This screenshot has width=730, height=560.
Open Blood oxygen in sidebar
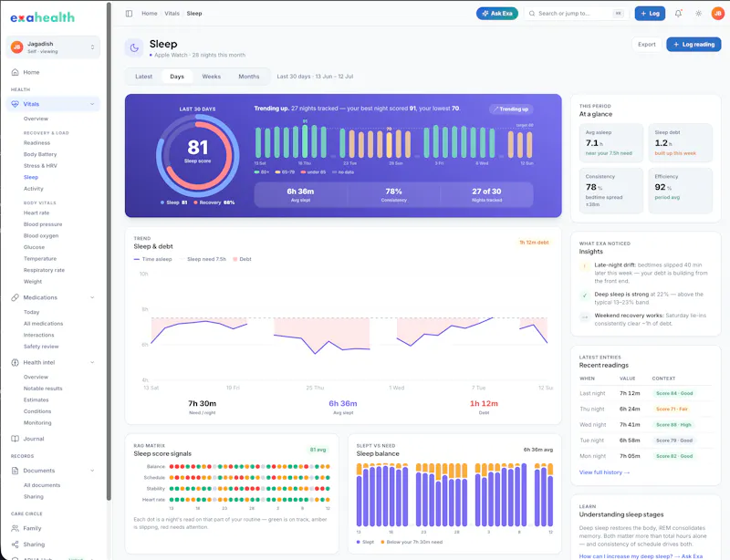41,235
